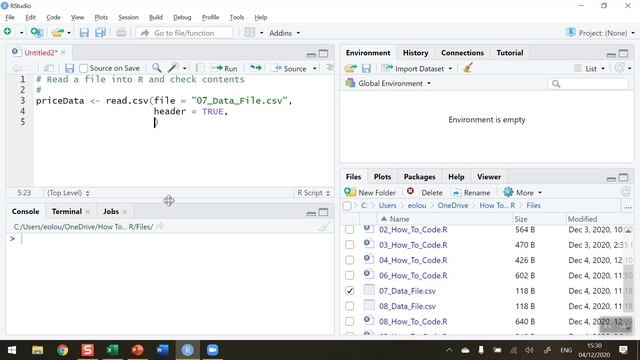Click the Open File folder icon
This screenshot has width=640, height=360.
(x=58, y=33)
